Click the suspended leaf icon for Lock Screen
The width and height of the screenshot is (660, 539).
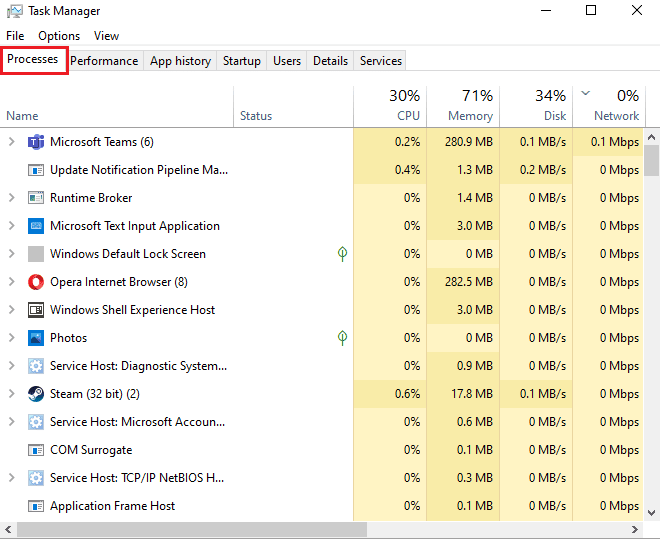[343, 254]
